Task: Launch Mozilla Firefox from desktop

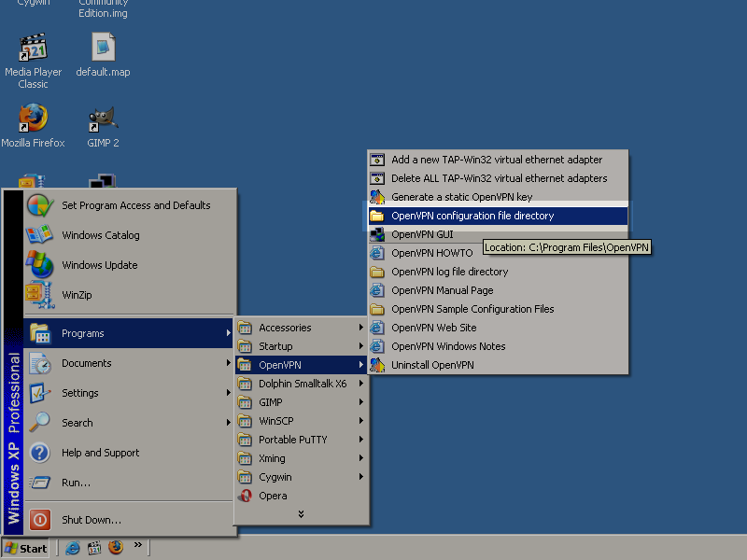Action: pos(33,126)
